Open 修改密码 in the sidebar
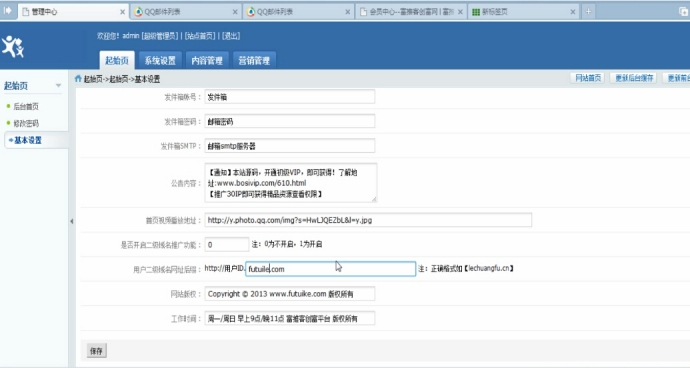The height and width of the screenshot is (368, 690). pos(26,123)
